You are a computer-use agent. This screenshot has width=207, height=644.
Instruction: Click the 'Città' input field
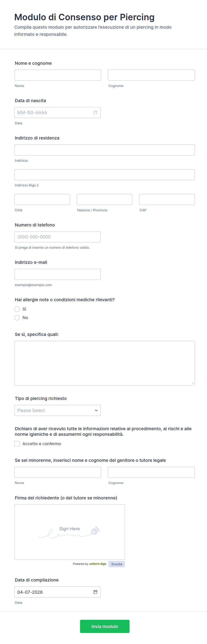click(x=42, y=199)
